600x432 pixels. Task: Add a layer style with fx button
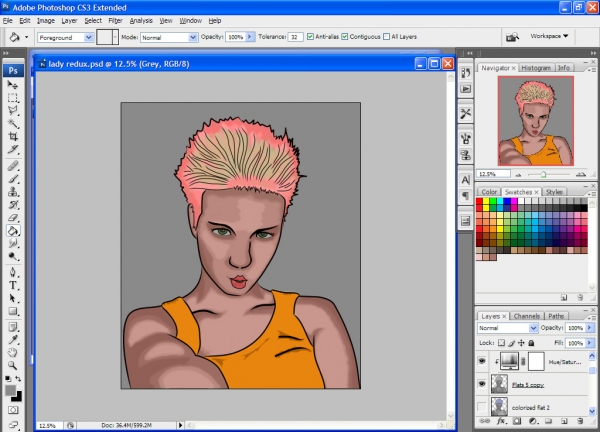(x=501, y=421)
